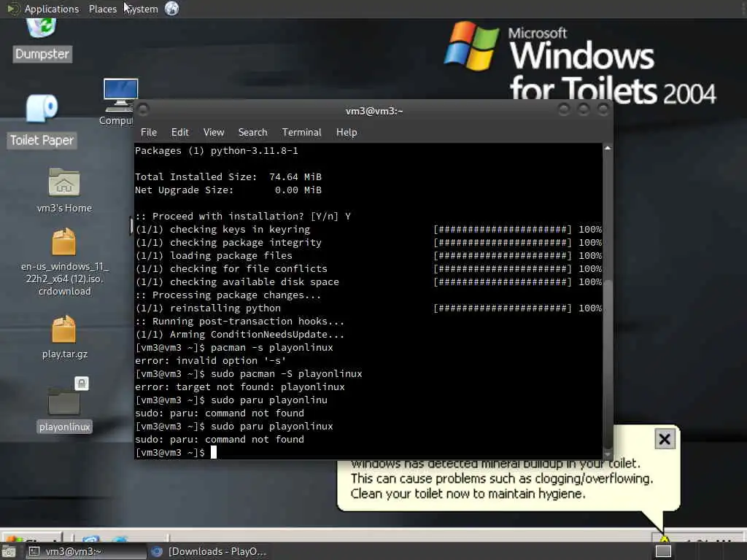The image size is (747, 560).
Task: Click 'Total Installed Size: 74.64 MiB' line
Action: click(x=228, y=177)
